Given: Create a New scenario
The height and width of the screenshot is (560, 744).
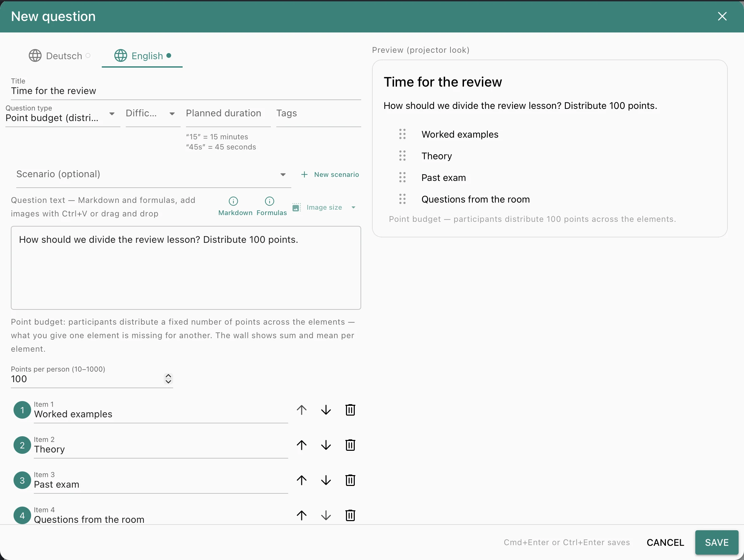Looking at the screenshot, I should click(330, 174).
